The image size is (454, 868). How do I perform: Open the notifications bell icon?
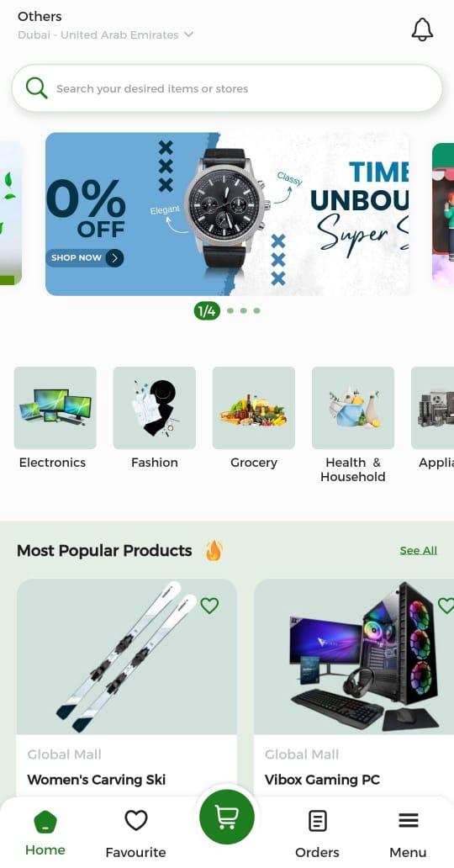coord(422,29)
